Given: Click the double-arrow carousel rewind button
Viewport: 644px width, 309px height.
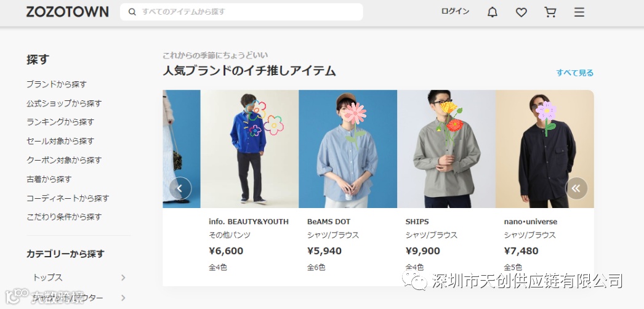Looking at the screenshot, I should coord(576,188).
